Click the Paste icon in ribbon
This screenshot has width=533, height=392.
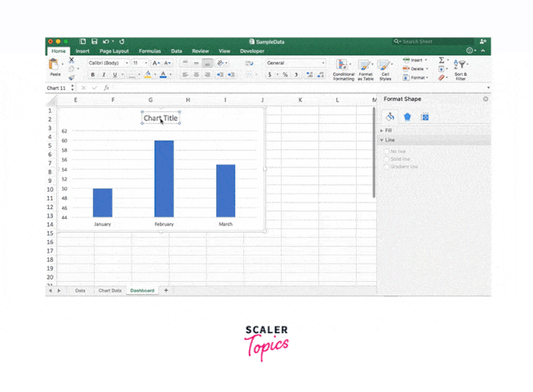point(55,65)
